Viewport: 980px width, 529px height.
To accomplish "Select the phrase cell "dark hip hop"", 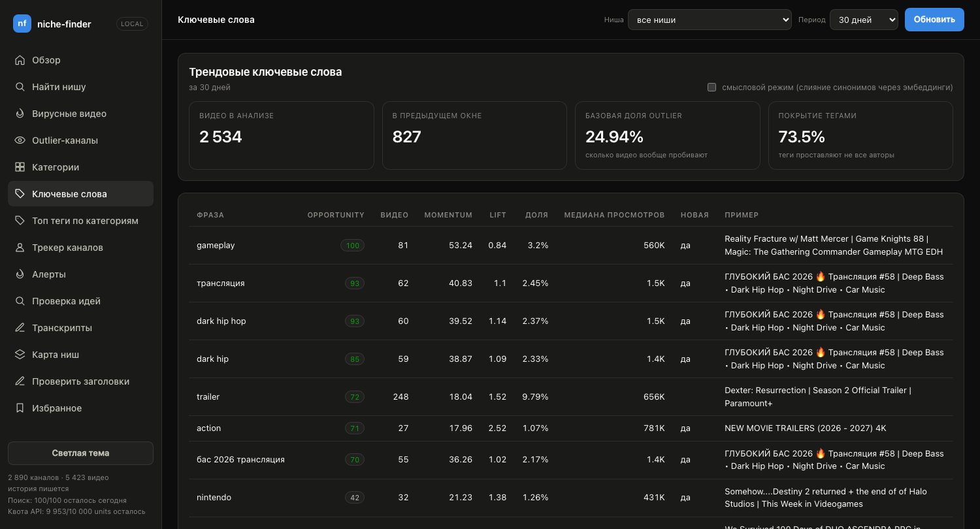I will click(x=221, y=321).
